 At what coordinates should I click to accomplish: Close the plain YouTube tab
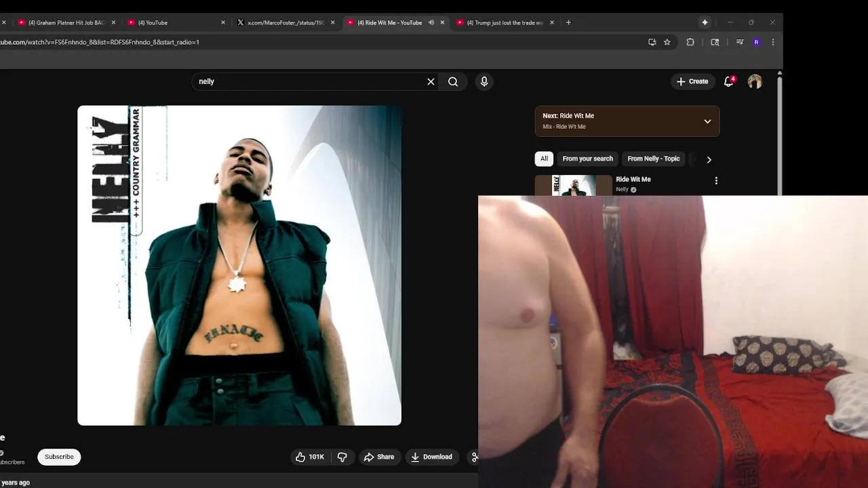[223, 22]
